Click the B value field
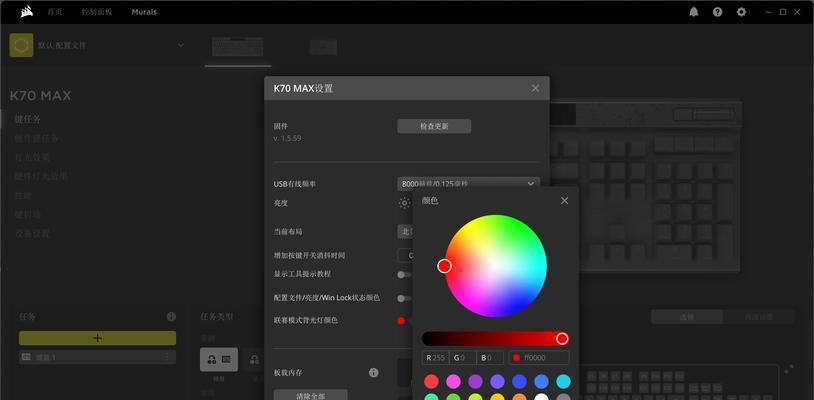 click(x=490, y=357)
